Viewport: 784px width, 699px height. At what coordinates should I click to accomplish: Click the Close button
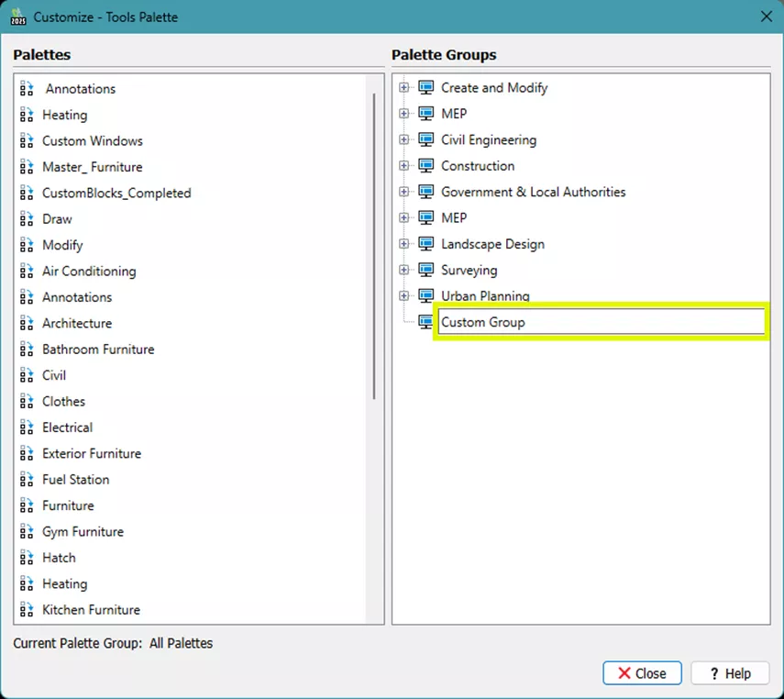pos(642,673)
